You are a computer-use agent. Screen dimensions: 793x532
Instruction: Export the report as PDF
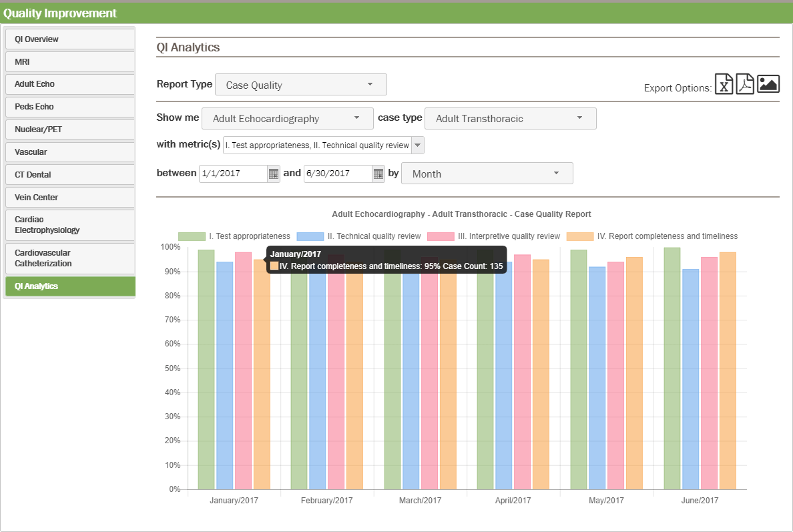[x=745, y=84]
